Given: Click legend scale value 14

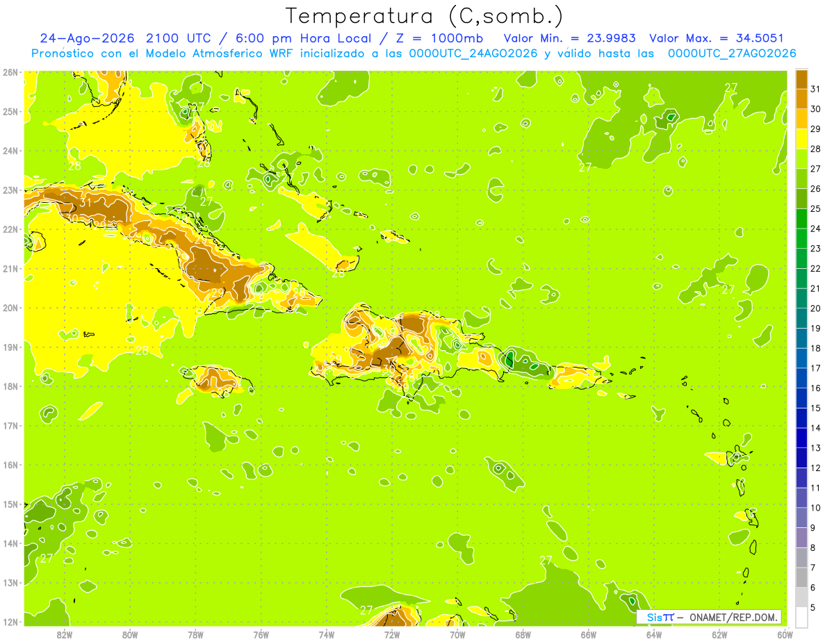Looking at the screenshot, I should click(x=815, y=428).
